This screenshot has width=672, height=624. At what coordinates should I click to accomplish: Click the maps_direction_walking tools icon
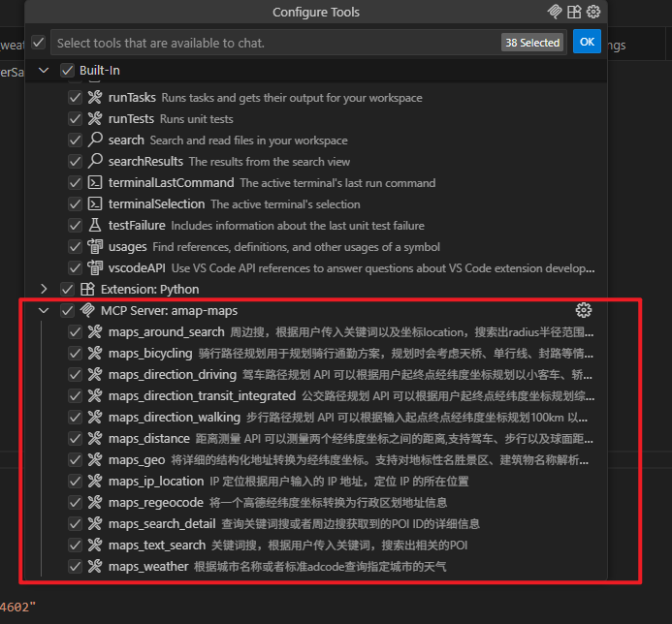coord(95,418)
